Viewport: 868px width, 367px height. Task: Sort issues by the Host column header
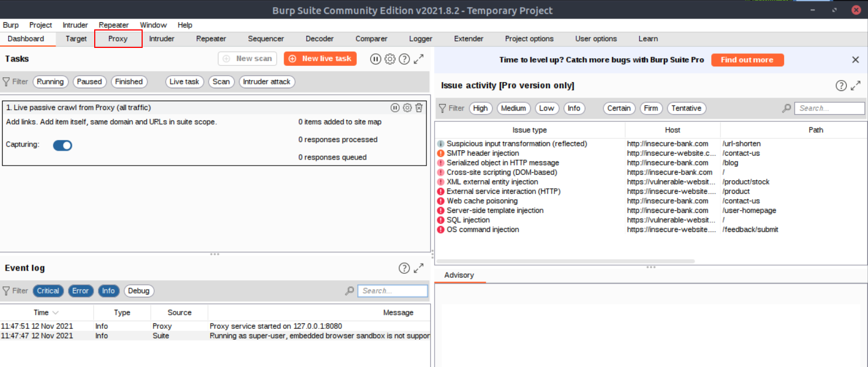(673, 130)
